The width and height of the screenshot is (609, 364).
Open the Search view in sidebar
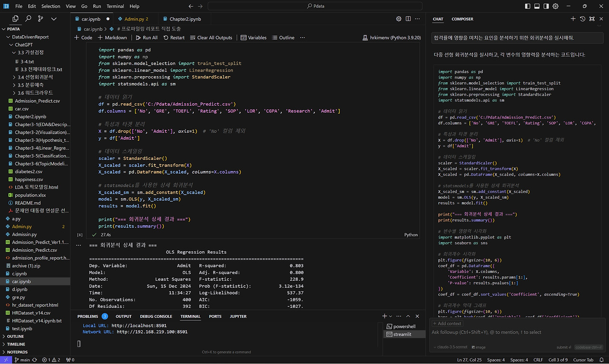coord(28,19)
